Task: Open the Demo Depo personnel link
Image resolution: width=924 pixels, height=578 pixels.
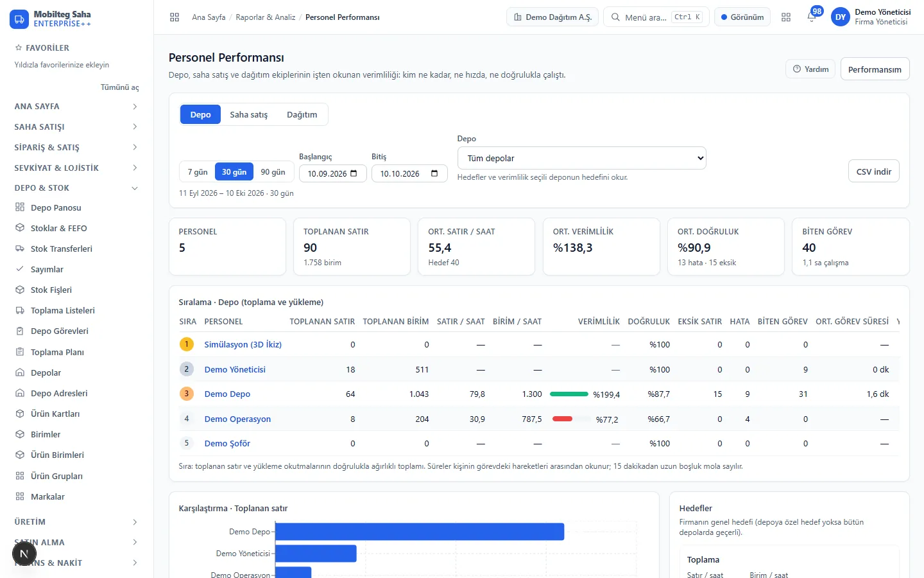Action: pos(227,394)
